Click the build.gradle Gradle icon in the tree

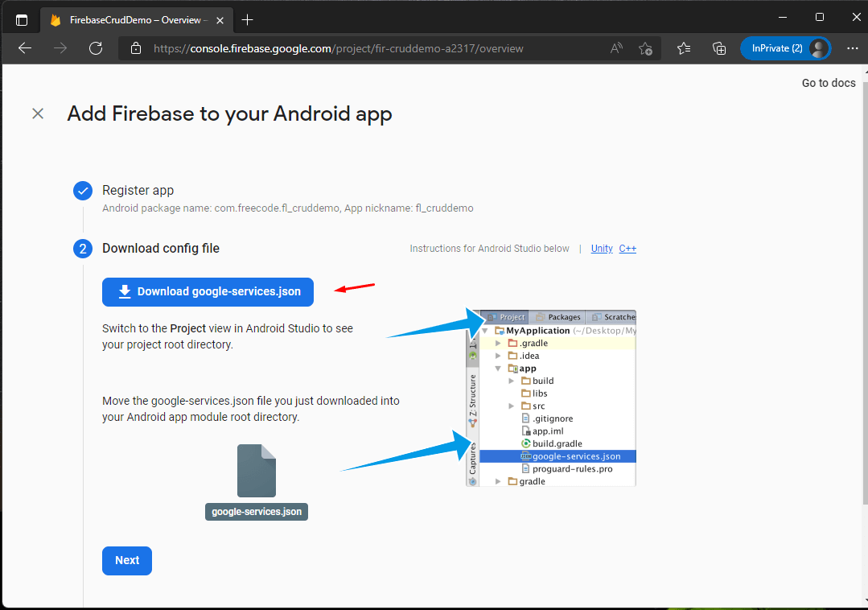point(524,443)
